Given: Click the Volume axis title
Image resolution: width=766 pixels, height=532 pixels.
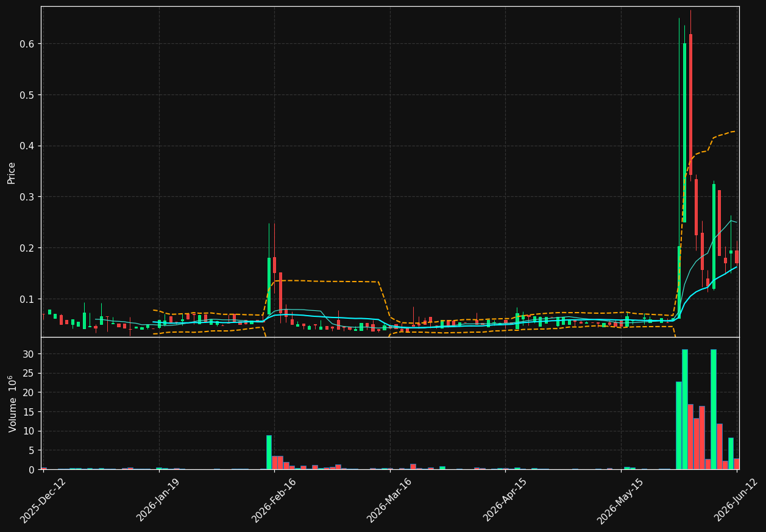Looking at the screenshot, I should tap(12, 404).
